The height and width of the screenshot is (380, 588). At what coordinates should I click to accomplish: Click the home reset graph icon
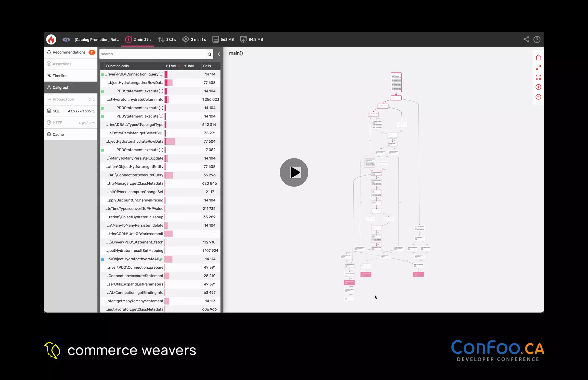pos(538,58)
